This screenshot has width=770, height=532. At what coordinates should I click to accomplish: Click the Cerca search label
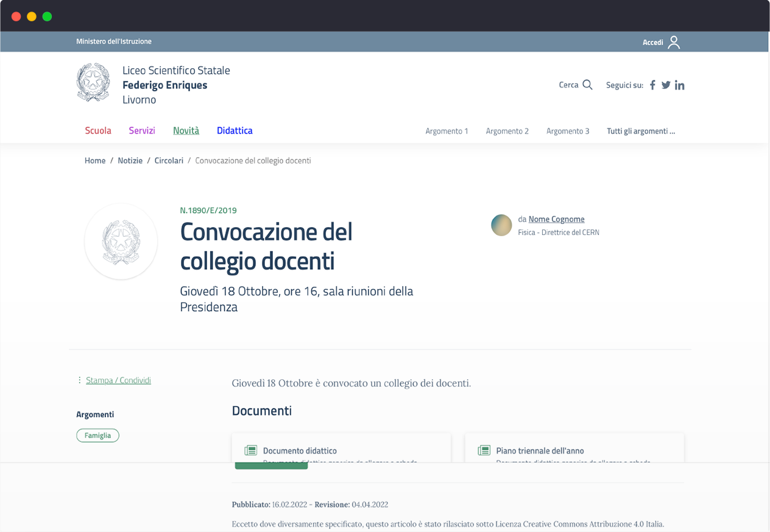click(568, 85)
